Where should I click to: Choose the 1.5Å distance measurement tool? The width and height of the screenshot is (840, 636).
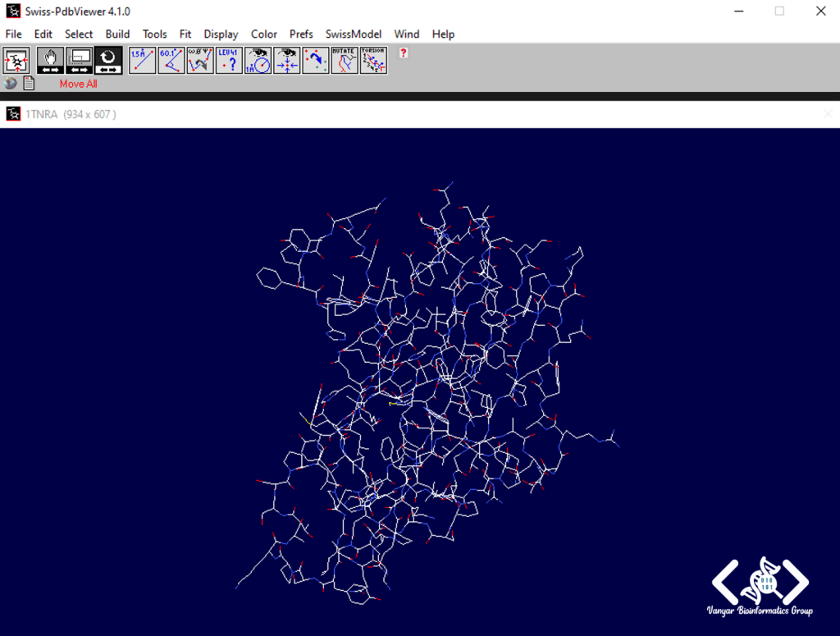tap(143, 61)
